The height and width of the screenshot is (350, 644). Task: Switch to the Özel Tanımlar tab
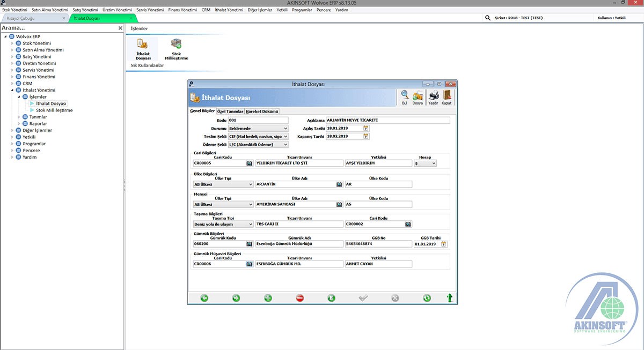(230, 111)
